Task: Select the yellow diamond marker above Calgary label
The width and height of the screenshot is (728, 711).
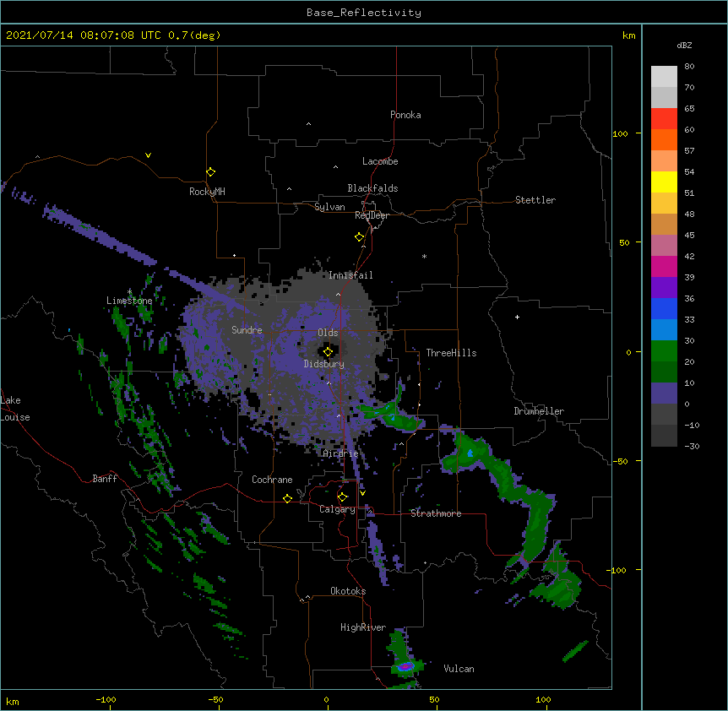Action: click(342, 497)
